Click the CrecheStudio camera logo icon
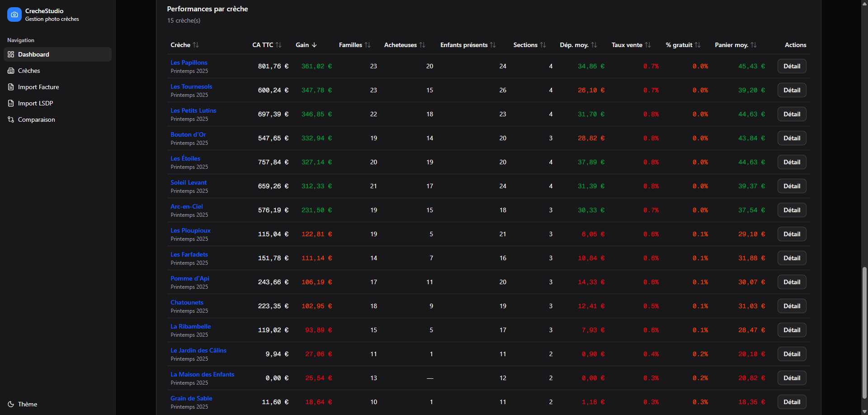Image resolution: width=868 pixels, height=415 pixels. (x=14, y=14)
